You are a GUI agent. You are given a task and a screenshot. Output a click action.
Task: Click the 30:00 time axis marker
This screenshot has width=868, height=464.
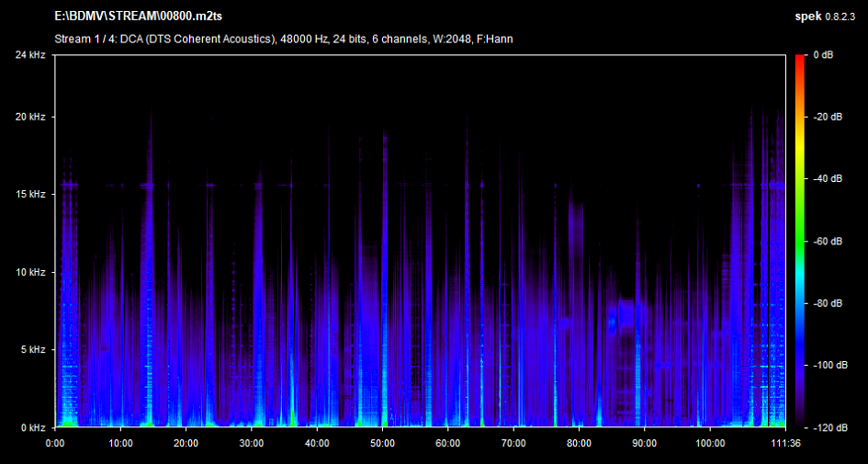click(251, 443)
